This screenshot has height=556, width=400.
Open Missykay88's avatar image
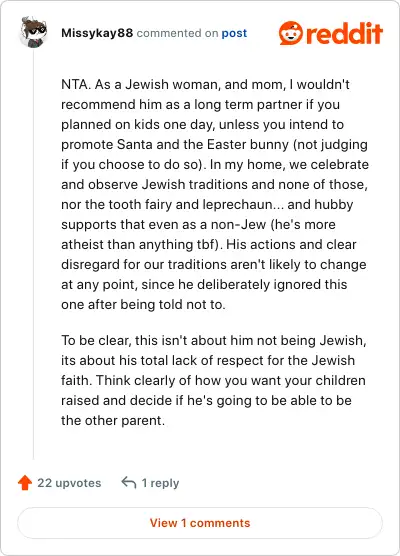(x=33, y=32)
